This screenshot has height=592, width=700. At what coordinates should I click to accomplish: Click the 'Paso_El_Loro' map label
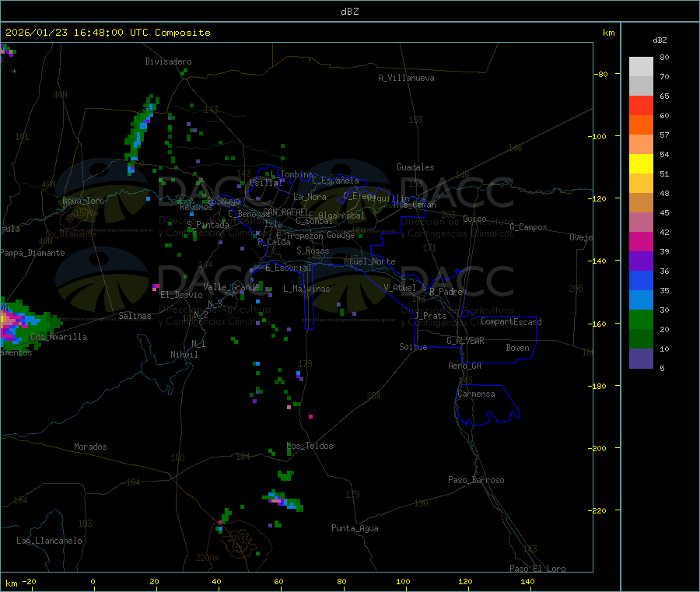[537, 568]
